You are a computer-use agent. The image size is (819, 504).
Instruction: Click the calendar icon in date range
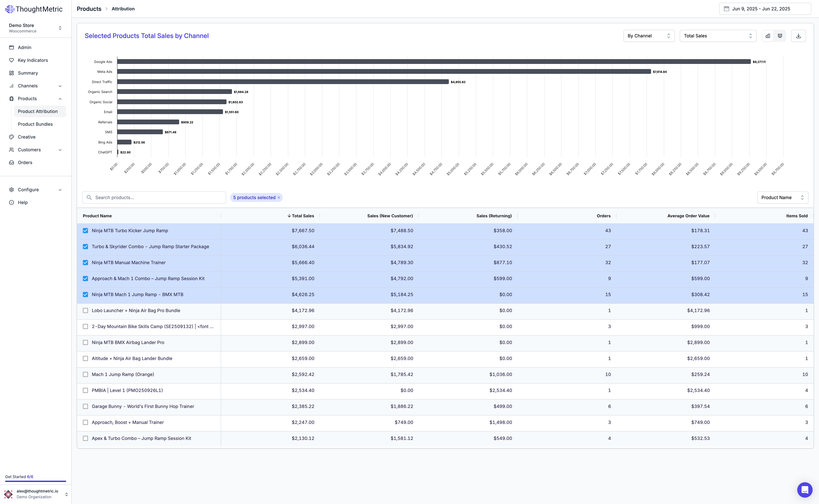(x=726, y=9)
